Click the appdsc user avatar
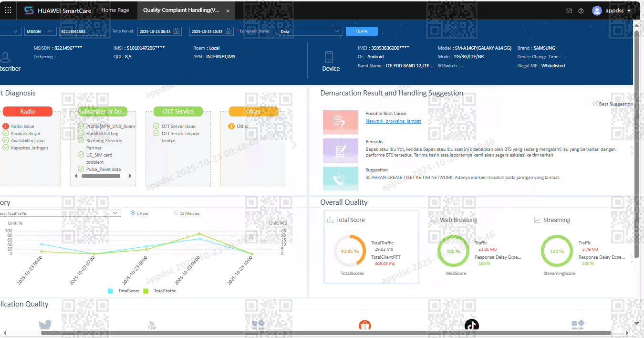Viewport: 644px width, 338px height. coord(597,11)
